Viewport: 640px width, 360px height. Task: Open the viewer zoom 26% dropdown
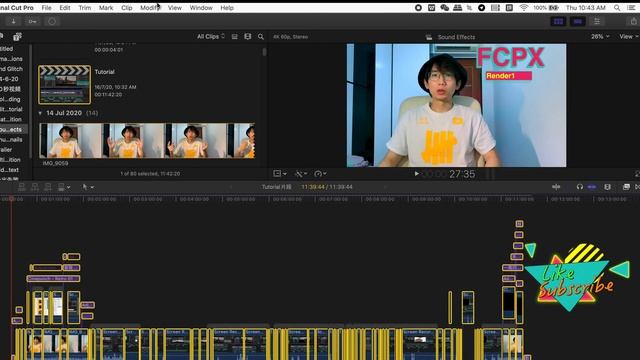point(600,36)
